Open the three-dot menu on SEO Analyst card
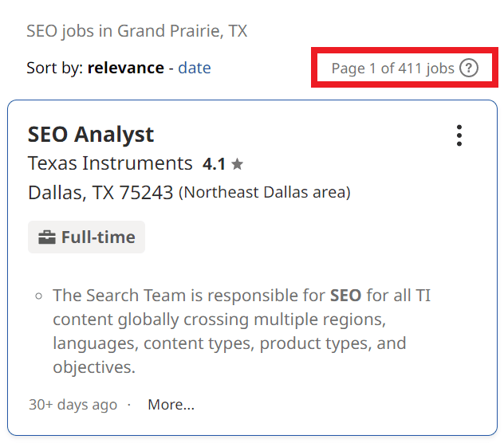The width and height of the screenshot is (504, 443). (x=459, y=135)
